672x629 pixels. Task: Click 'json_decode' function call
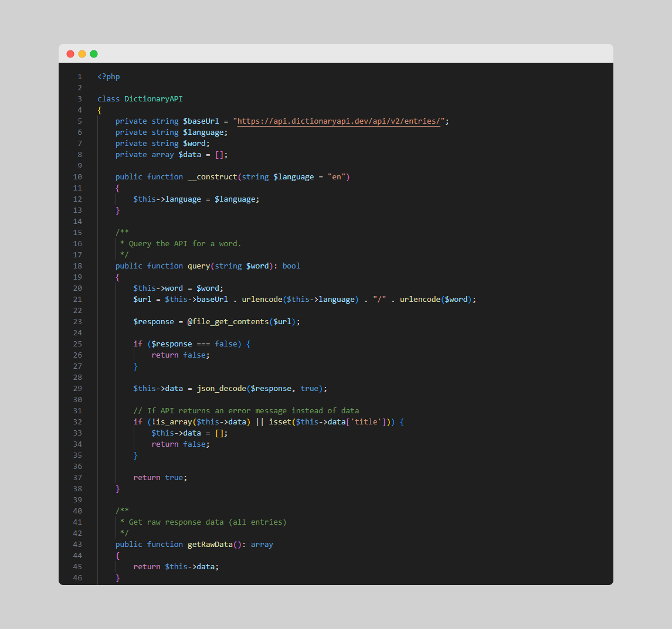tap(222, 389)
